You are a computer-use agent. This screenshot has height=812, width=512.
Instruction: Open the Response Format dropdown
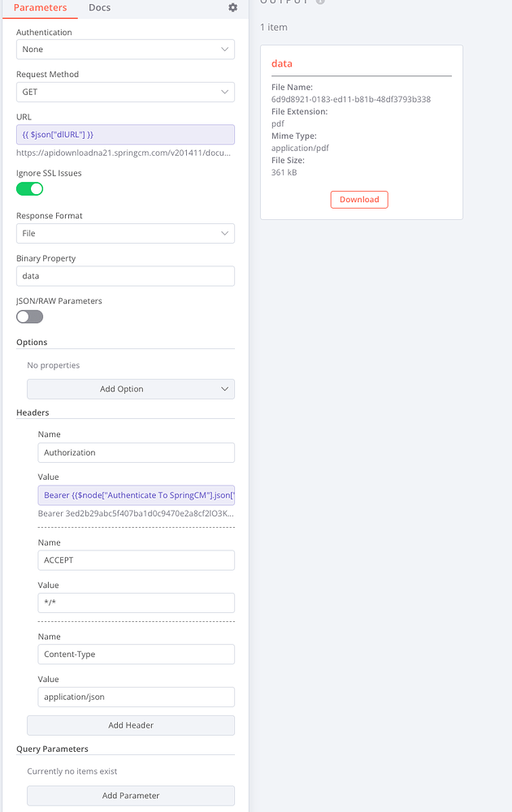[125, 233]
